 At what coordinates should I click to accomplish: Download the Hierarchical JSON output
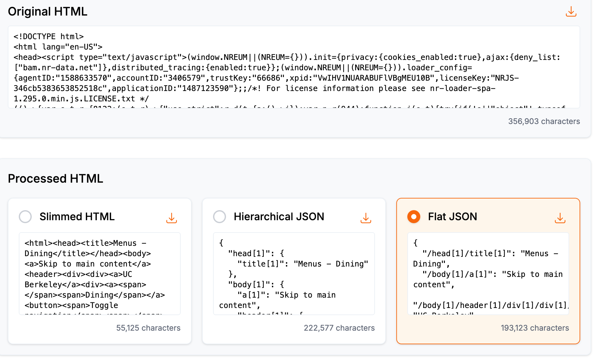(366, 218)
